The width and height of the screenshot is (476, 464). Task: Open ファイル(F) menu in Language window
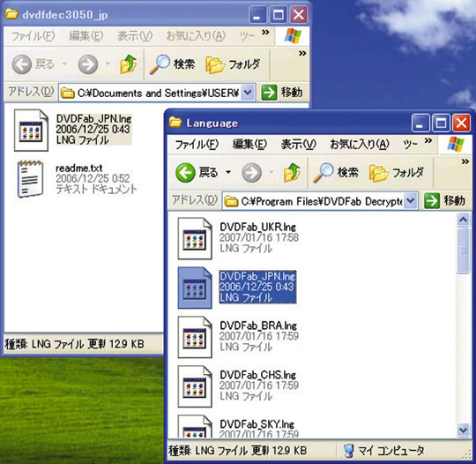(197, 144)
